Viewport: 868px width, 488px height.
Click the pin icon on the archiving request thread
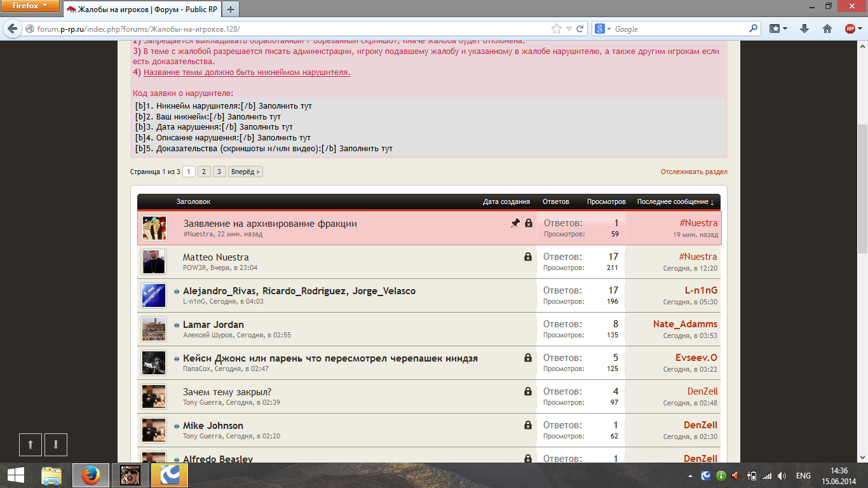(515, 223)
